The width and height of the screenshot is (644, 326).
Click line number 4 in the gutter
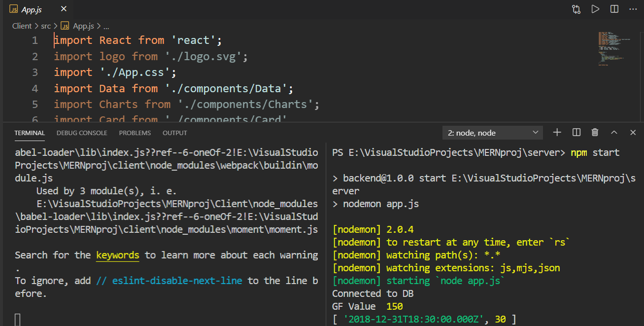(34, 89)
